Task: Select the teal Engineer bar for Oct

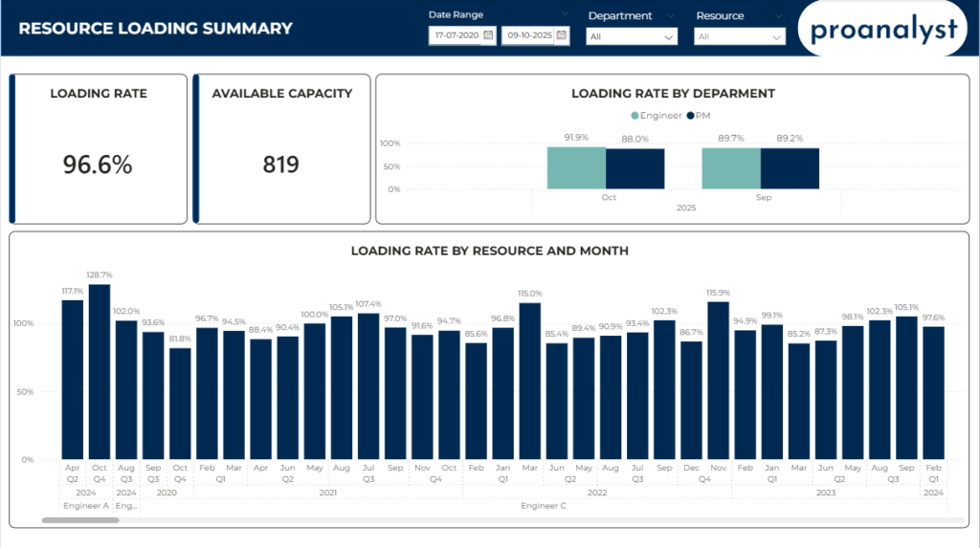Action: (576, 168)
